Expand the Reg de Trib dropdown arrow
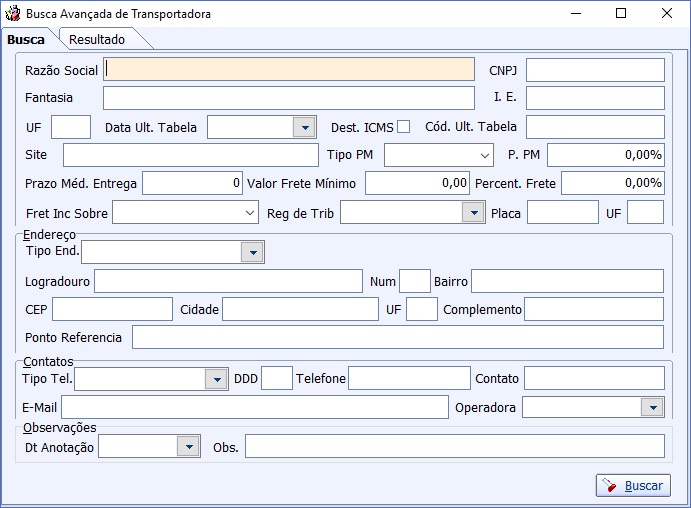The image size is (691, 508). (474, 213)
